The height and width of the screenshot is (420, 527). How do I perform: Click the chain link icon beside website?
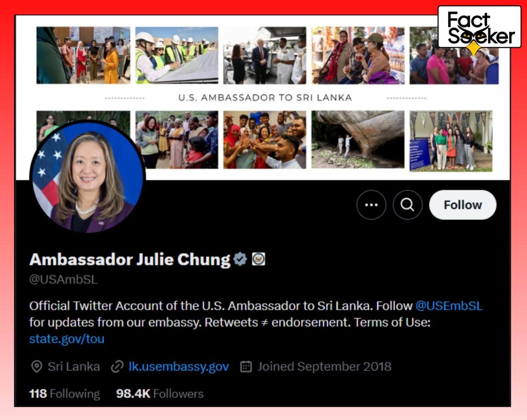[117, 366]
